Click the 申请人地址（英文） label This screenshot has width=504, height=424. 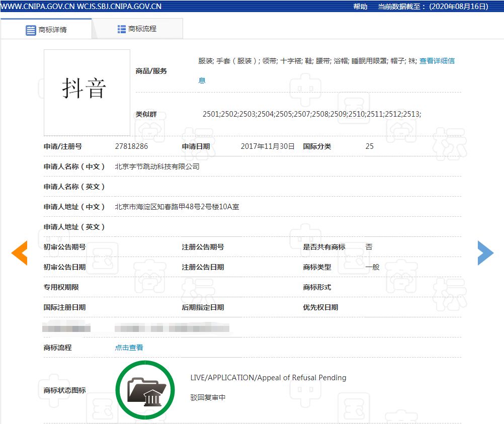click(74, 227)
